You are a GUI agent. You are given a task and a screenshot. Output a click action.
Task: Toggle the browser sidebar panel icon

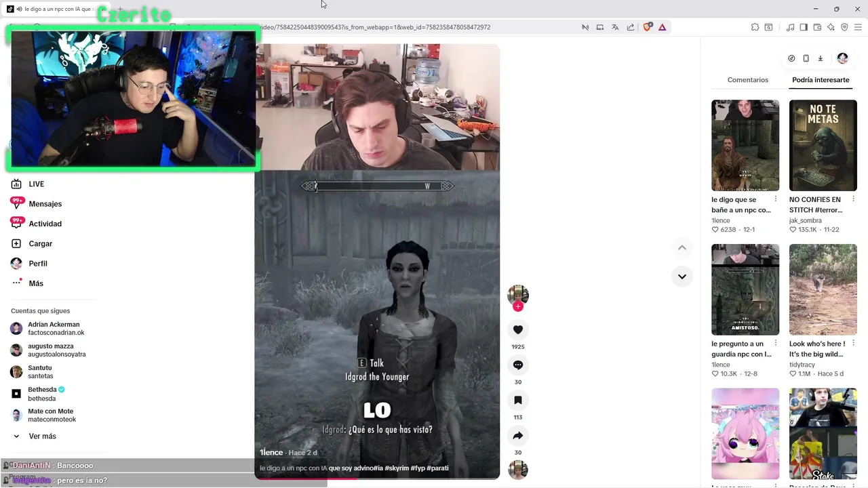[804, 27]
